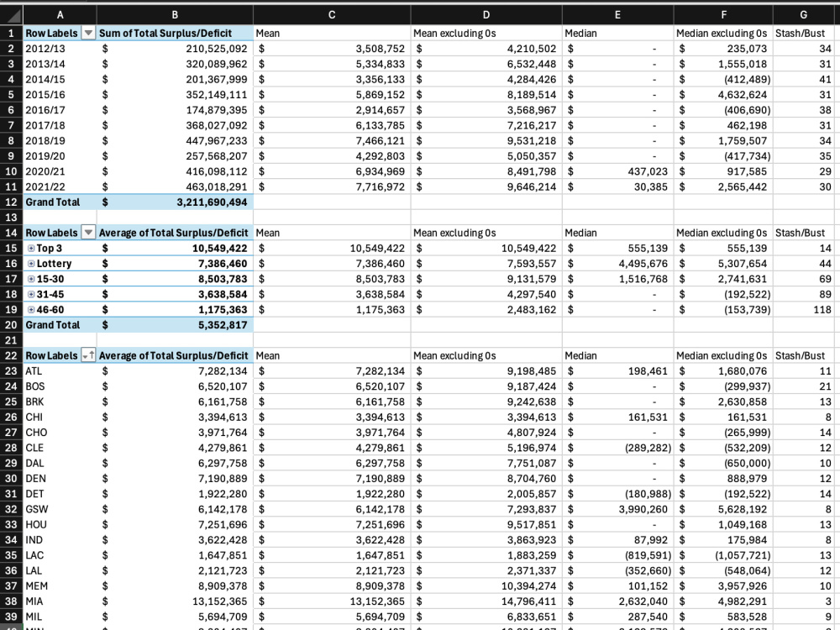Select column A header
The image size is (840, 630).
[60, 14]
